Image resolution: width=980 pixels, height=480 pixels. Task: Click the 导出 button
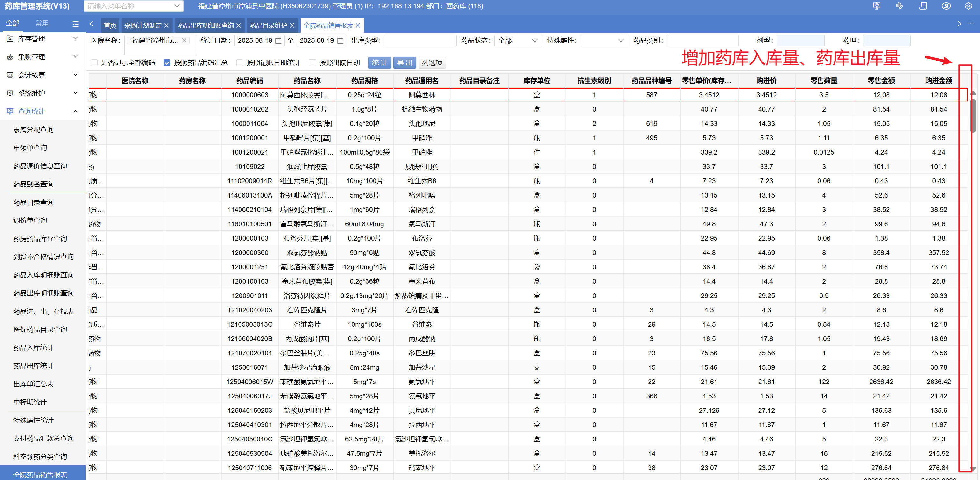[x=405, y=63]
